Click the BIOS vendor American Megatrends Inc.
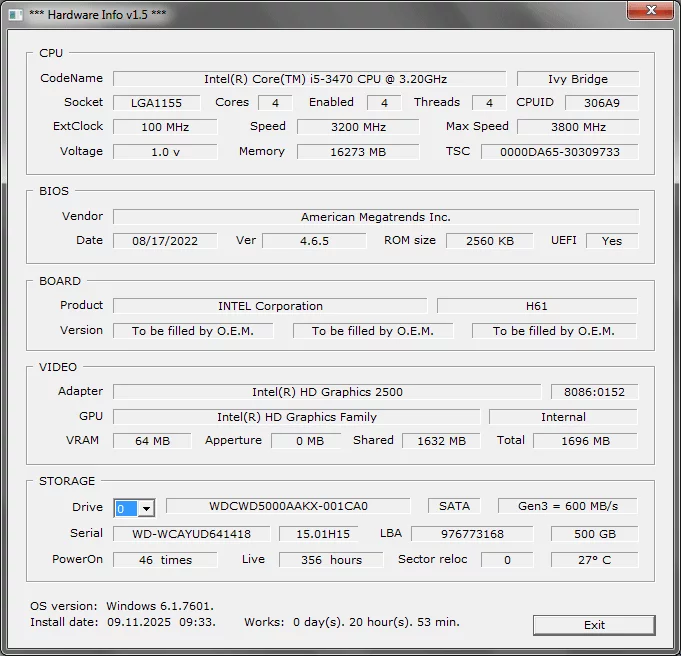Screen dimensions: 681x656 pos(376,217)
